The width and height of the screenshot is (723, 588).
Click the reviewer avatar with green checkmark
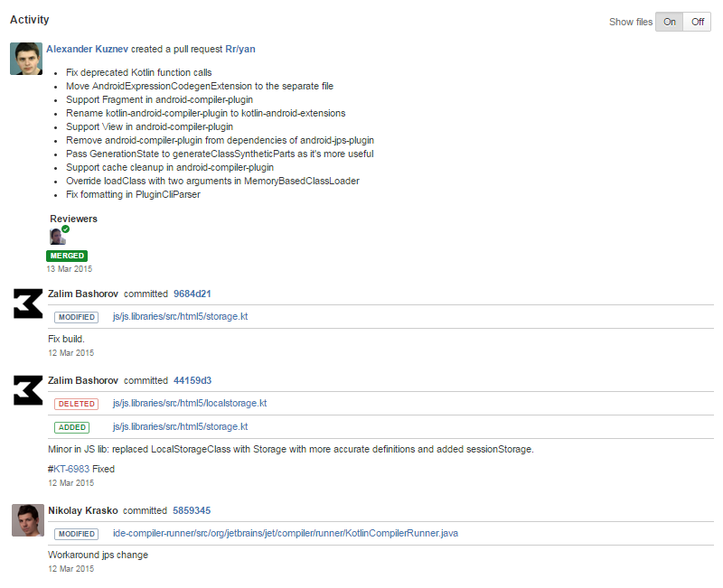coord(58,237)
